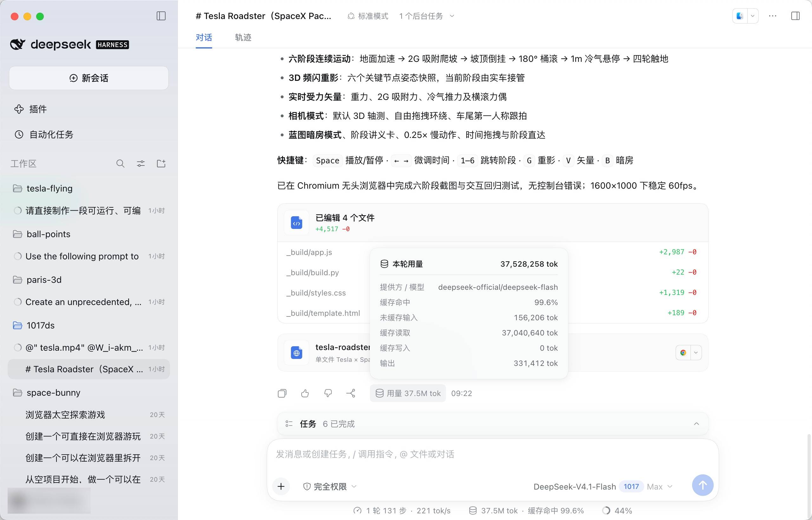812x520 pixels.
Task: Copy the response with copy icon
Action: tap(282, 393)
